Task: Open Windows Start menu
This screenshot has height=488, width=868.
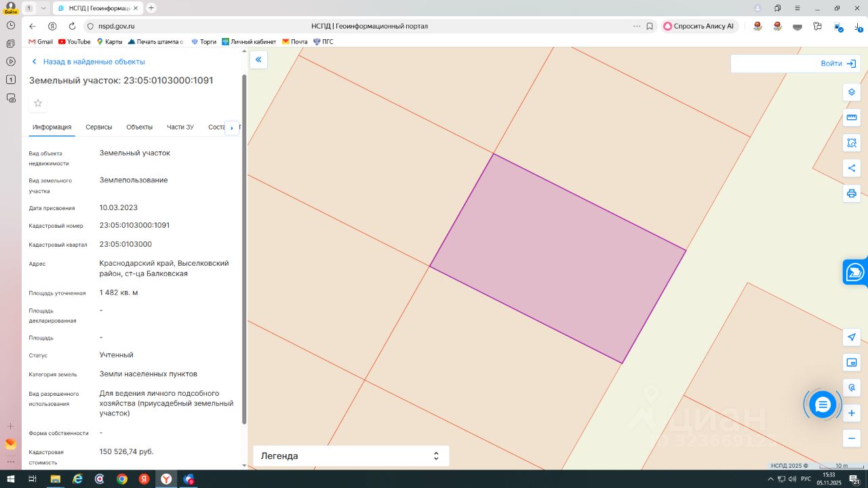Action: point(11,479)
